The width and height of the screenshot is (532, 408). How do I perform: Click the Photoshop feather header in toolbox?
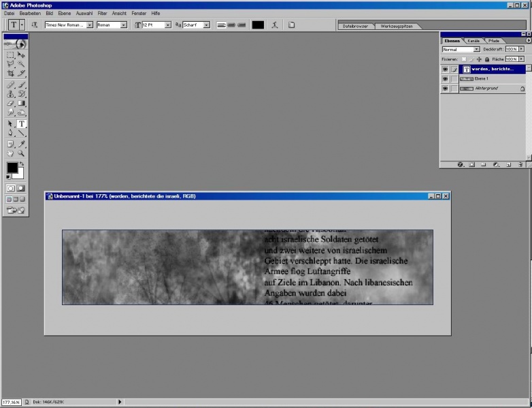16,44
